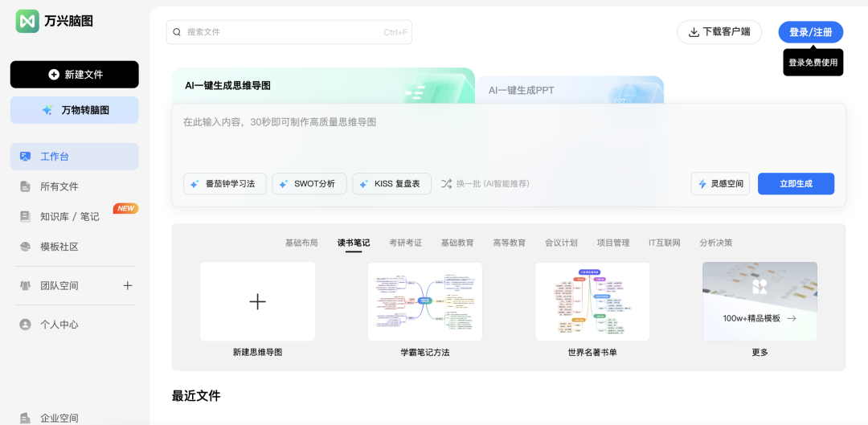Open 企业空间 in sidebar
This screenshot has width=868, height=425.
pyautogui.click(x=75, y=419)
